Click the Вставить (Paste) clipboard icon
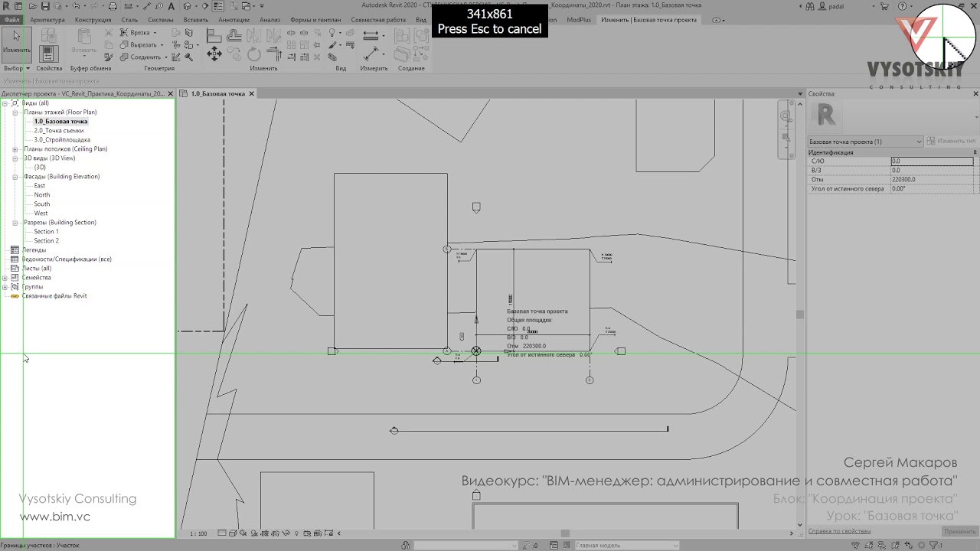 point(83,41)
